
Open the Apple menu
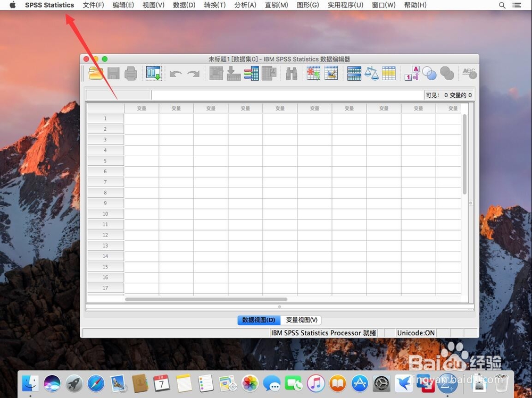pyautogui.click(x=13, y=5)
